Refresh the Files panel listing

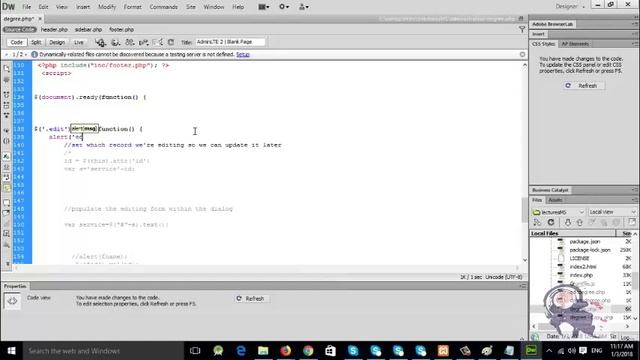(x=551, y=222)
